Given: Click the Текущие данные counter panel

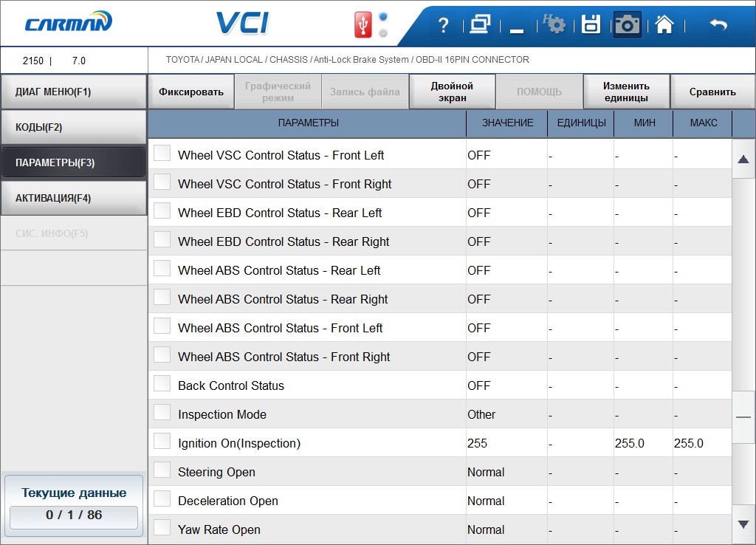Looking at the screenshot, I should click(74, 505).
